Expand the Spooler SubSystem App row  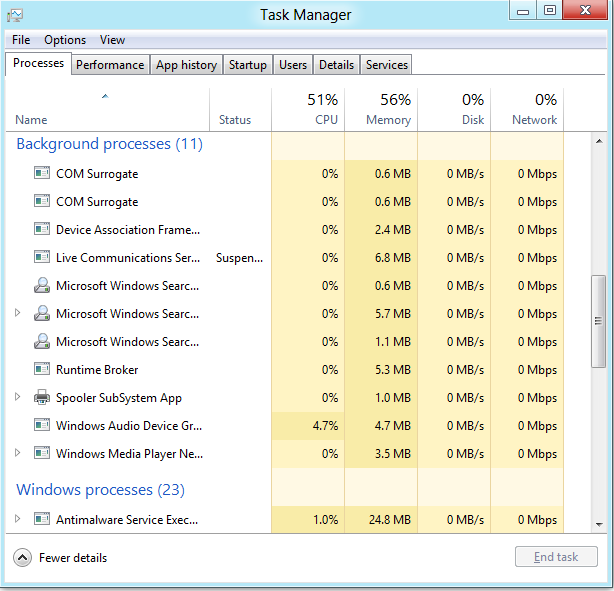[17, 397]
